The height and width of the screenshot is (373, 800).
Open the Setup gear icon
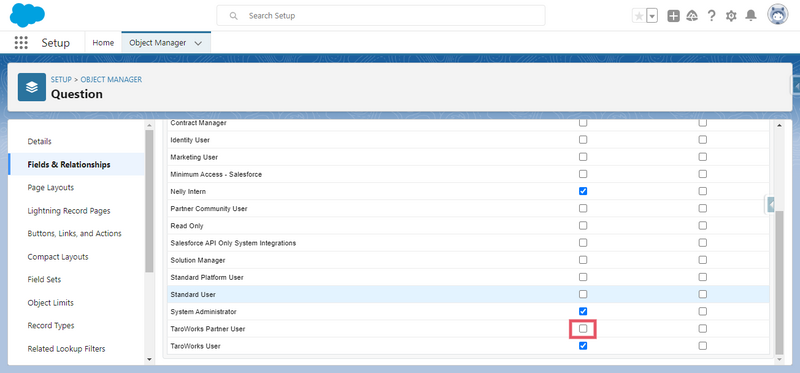tap(731, 16)
